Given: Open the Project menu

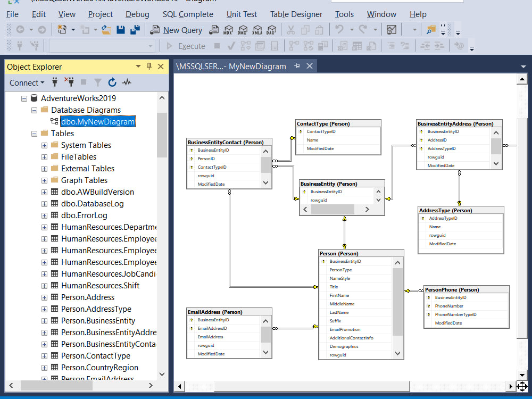Looking at the screenshot, I should coord(101,14).
